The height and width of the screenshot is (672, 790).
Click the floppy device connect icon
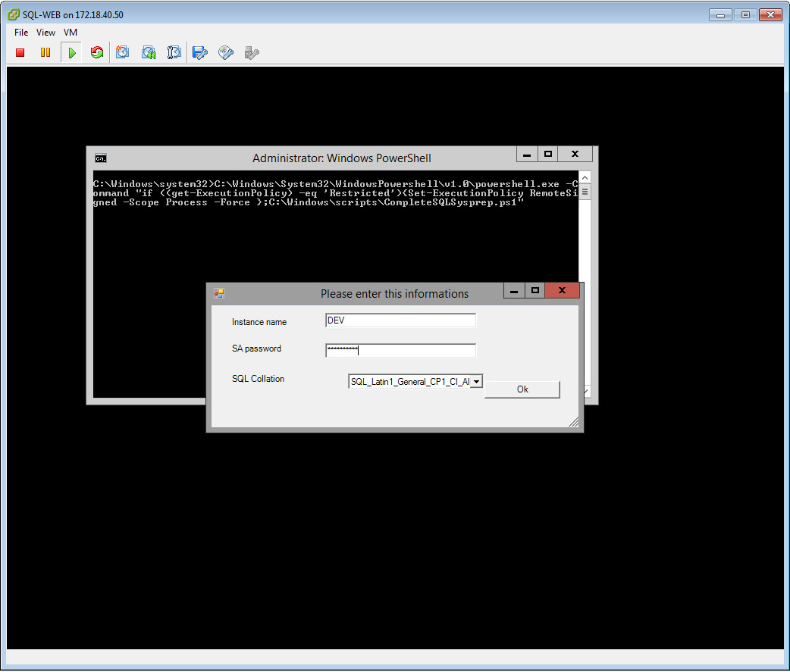tap(200, 52)
